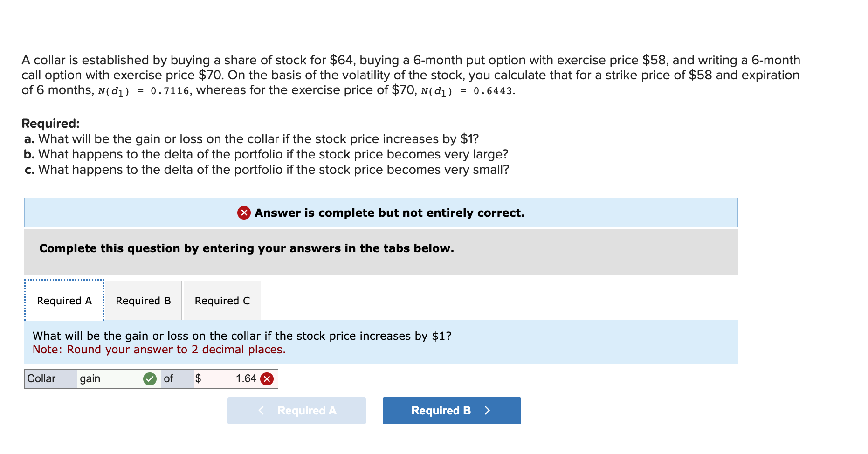Switch to the Required B tab

pos(143,300)
